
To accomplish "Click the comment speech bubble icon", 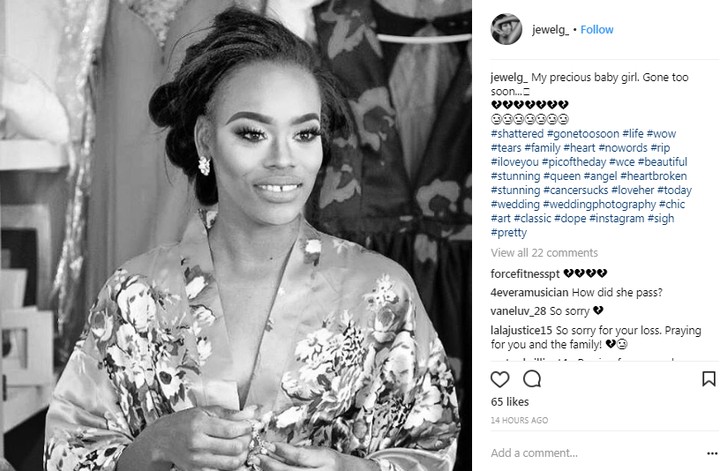I will (532, 379).
